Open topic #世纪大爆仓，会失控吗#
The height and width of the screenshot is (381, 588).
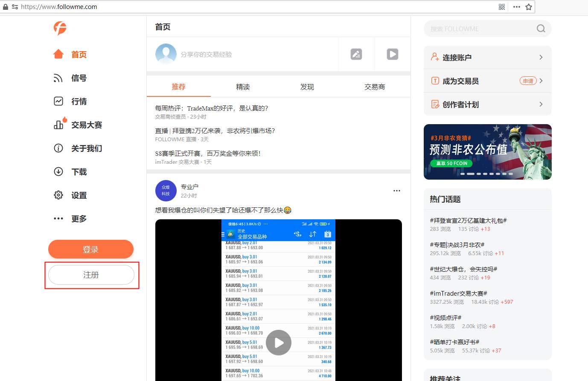pyautogui.click(x=463, y=269)
